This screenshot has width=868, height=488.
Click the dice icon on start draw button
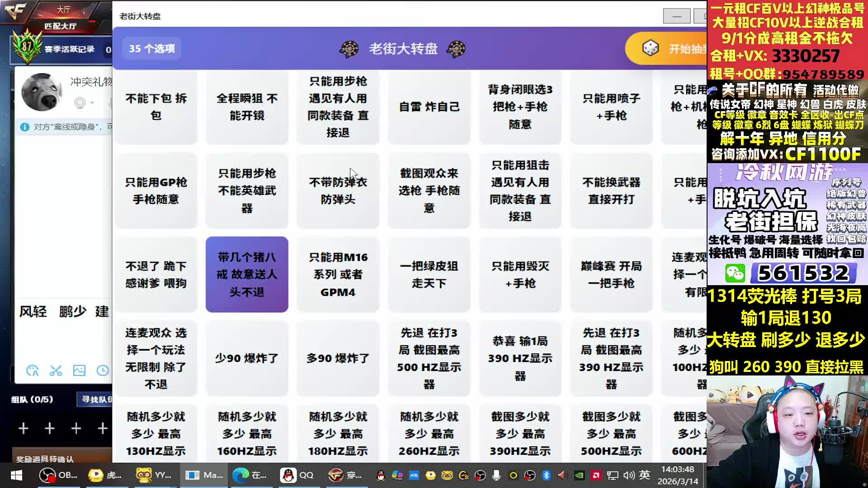click(x=651, y=48)
